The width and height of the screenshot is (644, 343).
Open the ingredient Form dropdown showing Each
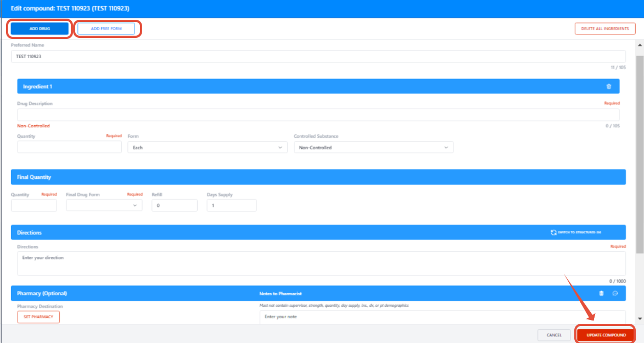(x=208, y=148)
